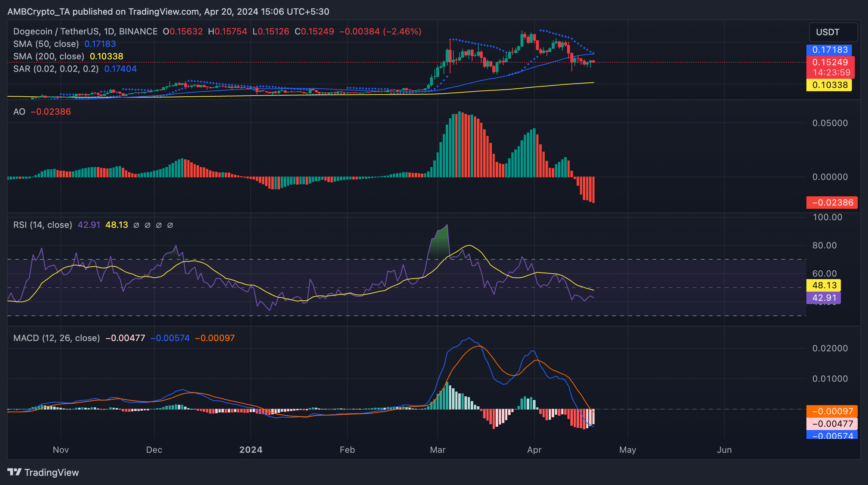Click the 60.00 RSI axis label
Screen dimensions: 868x485
[825, 274]
